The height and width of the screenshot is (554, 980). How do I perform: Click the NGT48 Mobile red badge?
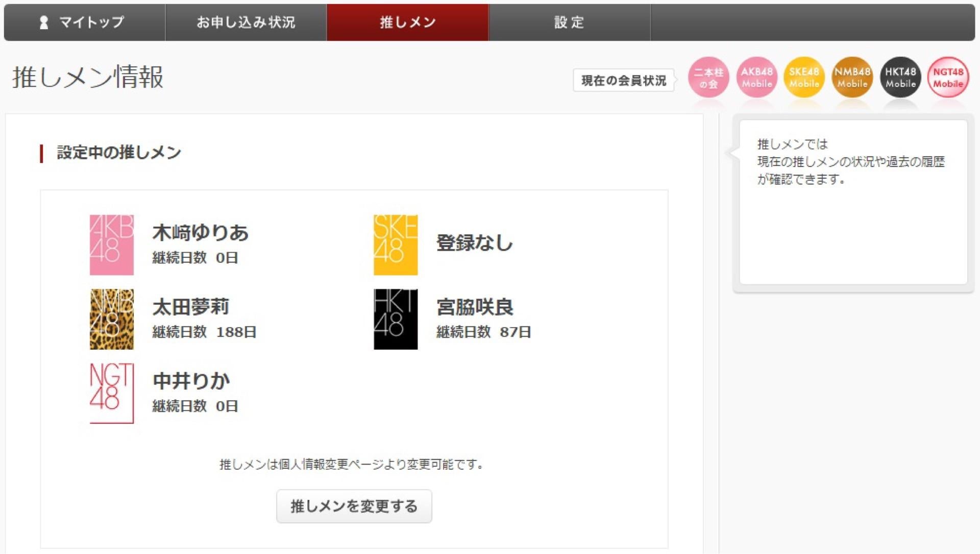[x=948, y=78]
